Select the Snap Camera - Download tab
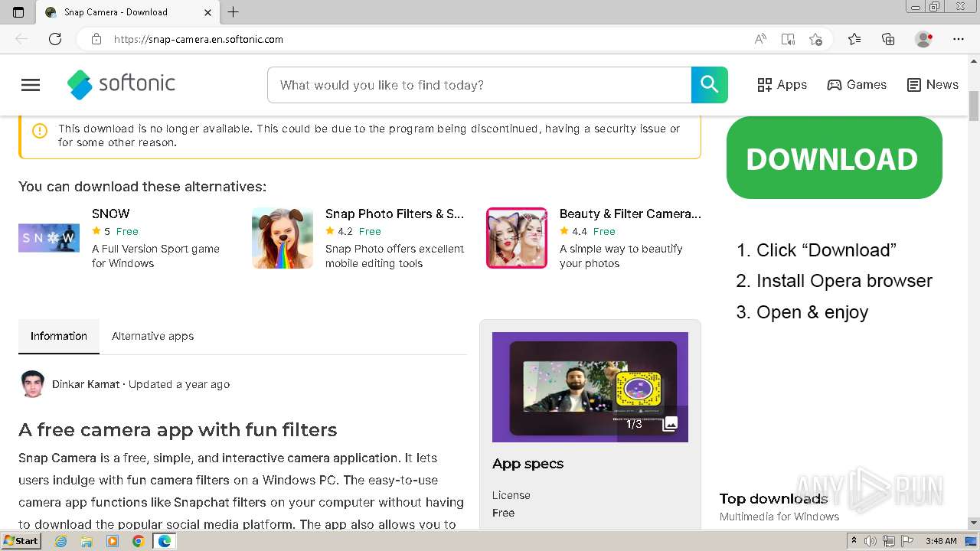 [129, 12]
